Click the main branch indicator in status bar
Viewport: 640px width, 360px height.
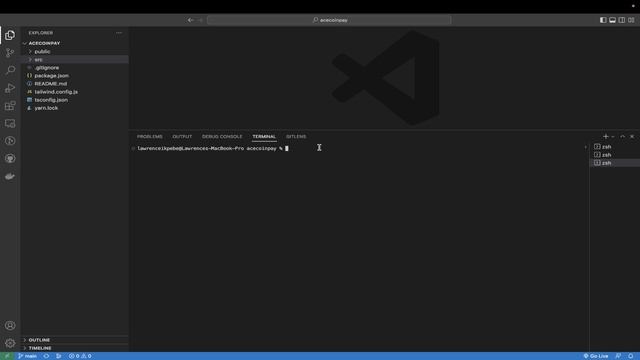(x=27, y=356)
